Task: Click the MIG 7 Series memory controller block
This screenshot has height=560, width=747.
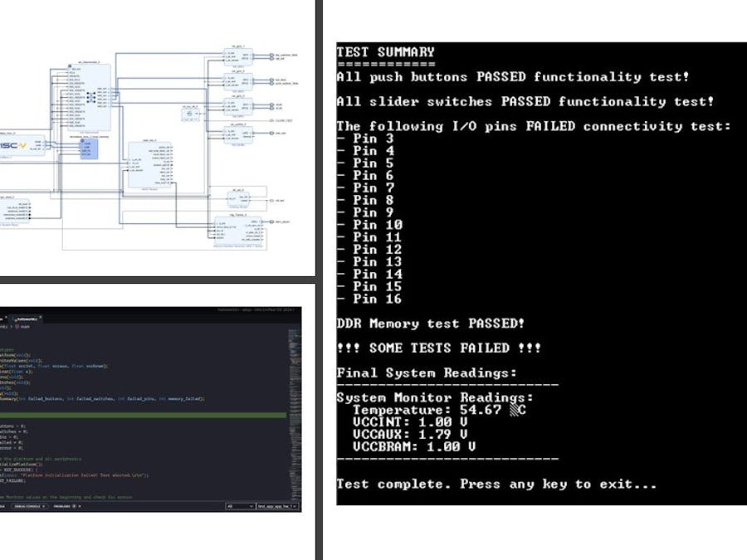Action: (237, 230)
